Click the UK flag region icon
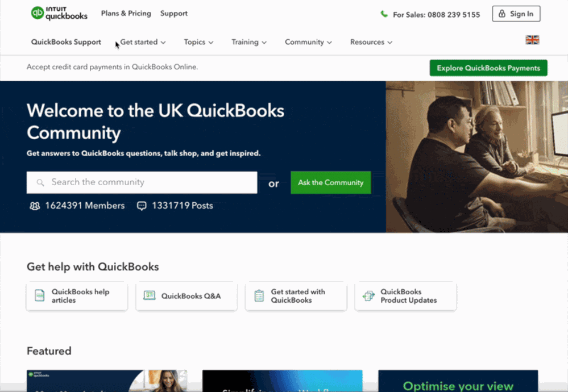This screenshot has width=568, height=392. pyautogui.click(x=532, y=40)
